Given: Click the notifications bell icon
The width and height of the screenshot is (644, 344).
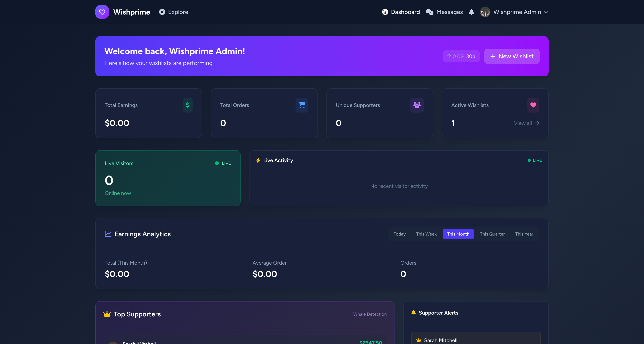Looking at the screenshot, I should (x=471, y=12).
